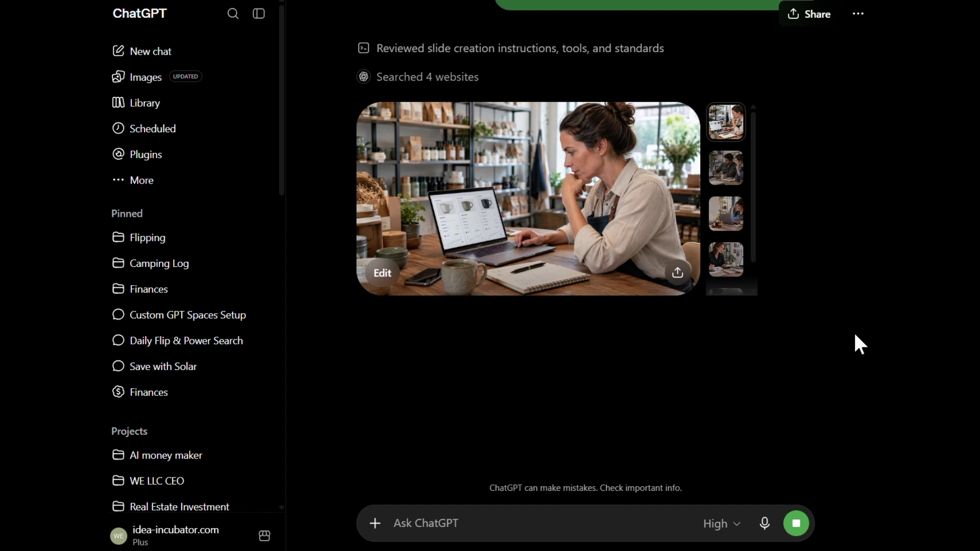The image size is (980, 551).
Task: Open the main generated image preview
Action: [528, 198]
